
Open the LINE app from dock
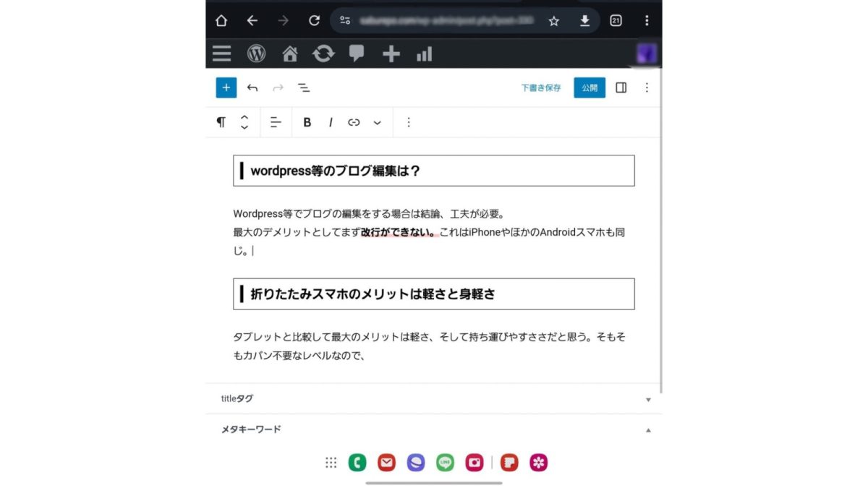(x=445, y=463)
